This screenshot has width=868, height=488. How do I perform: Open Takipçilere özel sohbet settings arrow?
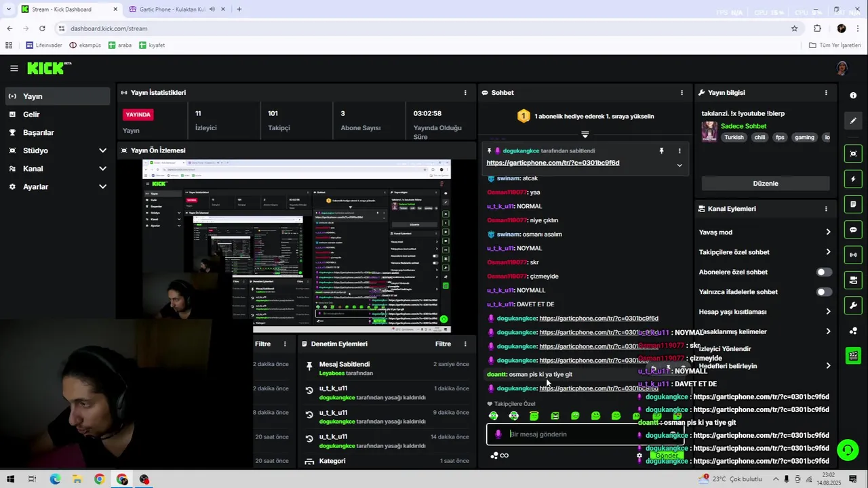828,252
